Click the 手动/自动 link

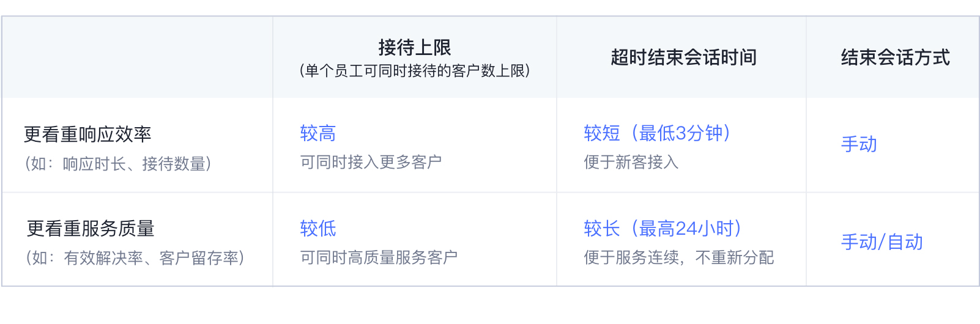point(882,242)
